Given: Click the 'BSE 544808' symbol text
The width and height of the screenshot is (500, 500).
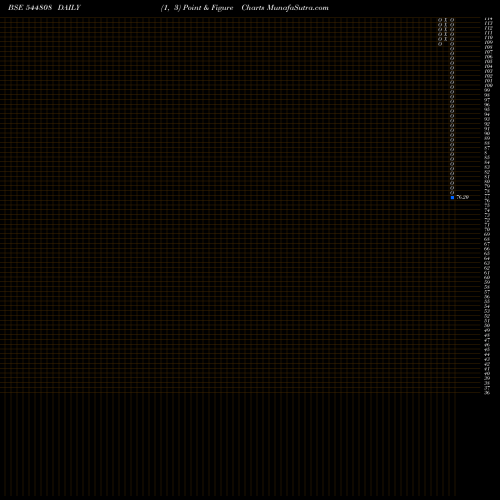Looking at the screenshot, I should pos(30,8).
